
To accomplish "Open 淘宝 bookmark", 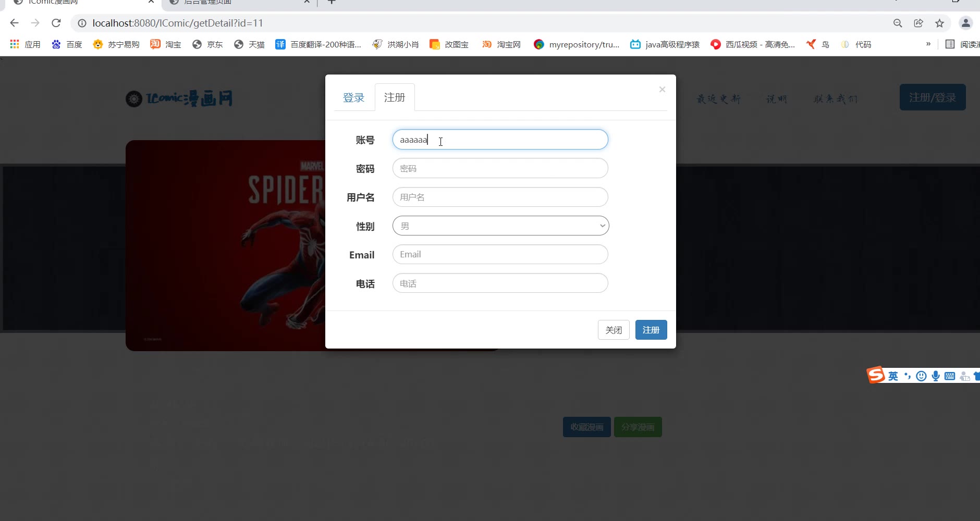I will (166, 44).
